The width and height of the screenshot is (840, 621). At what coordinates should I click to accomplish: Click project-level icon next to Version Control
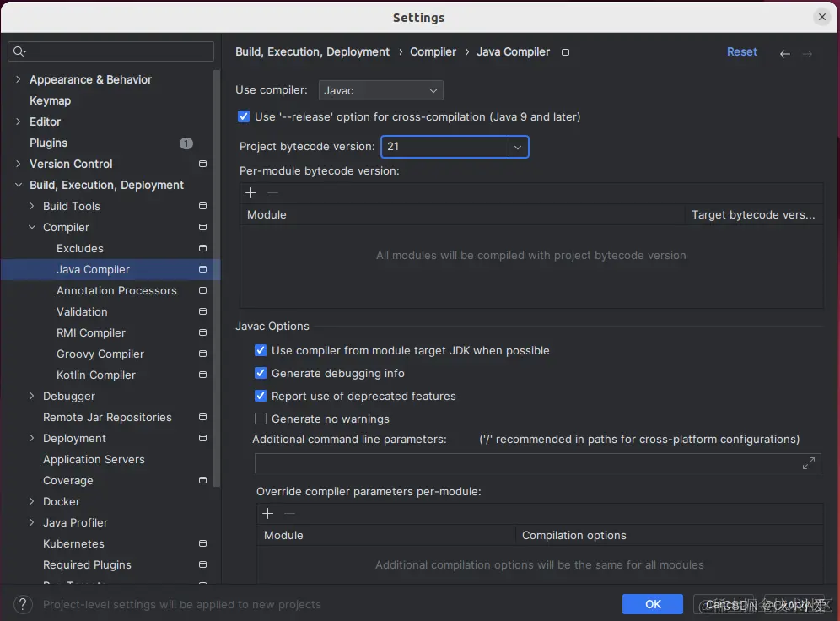pos(202,164)
